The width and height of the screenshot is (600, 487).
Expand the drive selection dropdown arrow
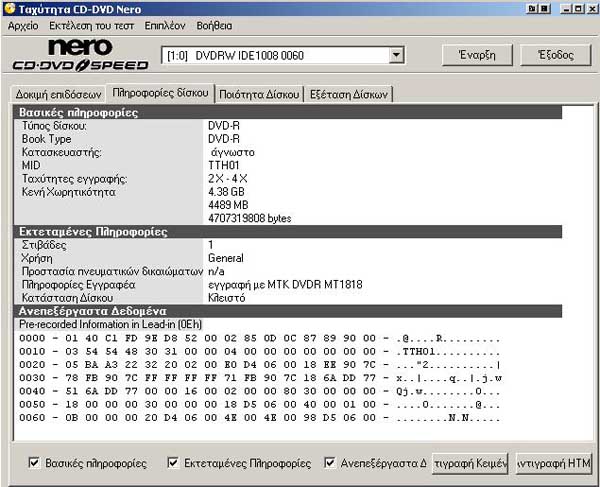(396, 55)
